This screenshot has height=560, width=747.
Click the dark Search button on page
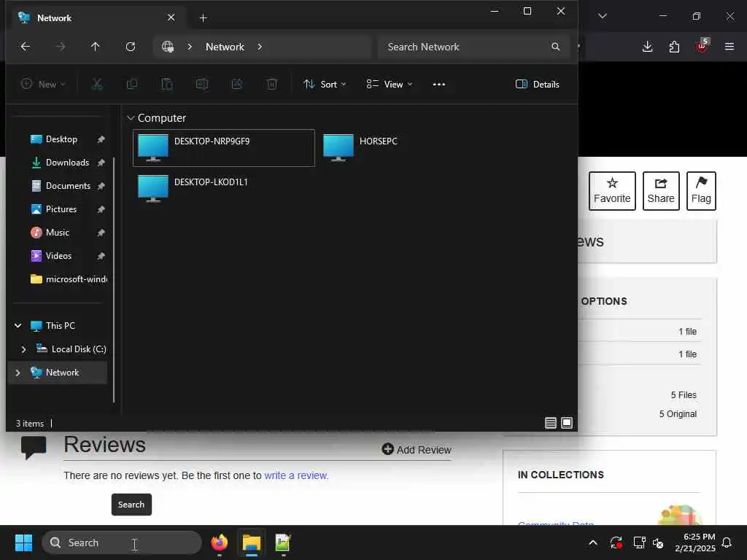[131, 505]
